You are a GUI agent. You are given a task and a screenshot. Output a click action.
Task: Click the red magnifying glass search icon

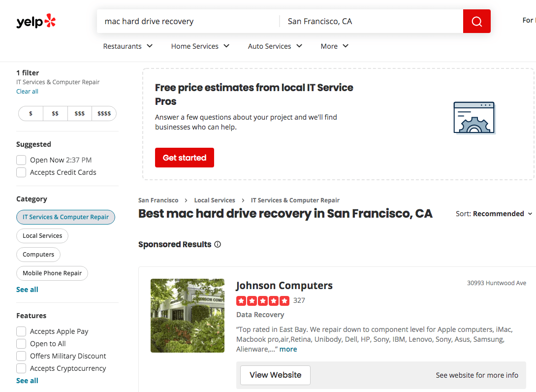pyautogui.click(x=476, y=21)
